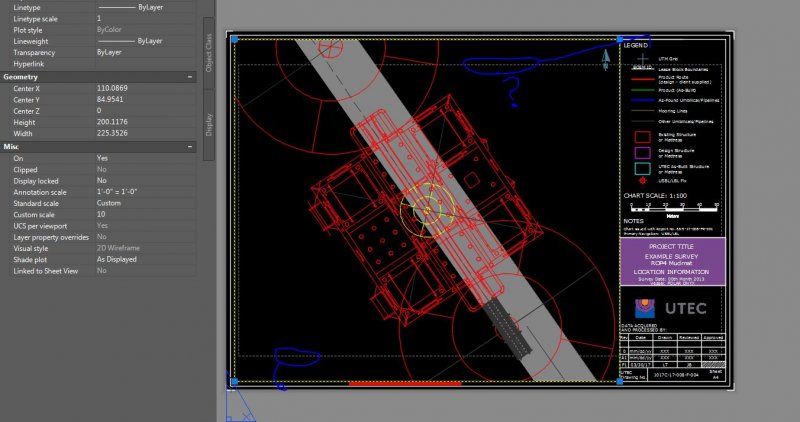Click the revision table Date column header
This screenshot has width=800, height=422.
pos(640,338)
